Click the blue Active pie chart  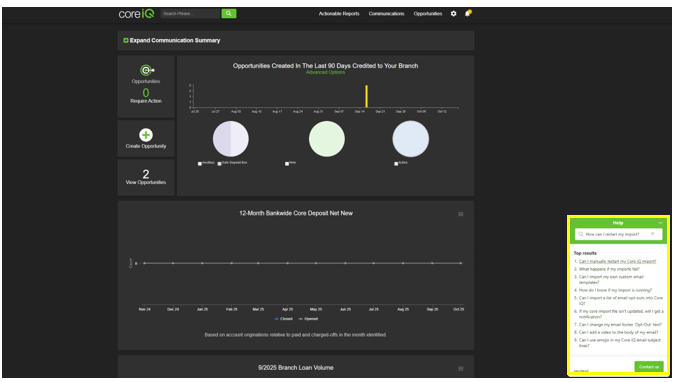pyautogui.click(x=411, y=139)
